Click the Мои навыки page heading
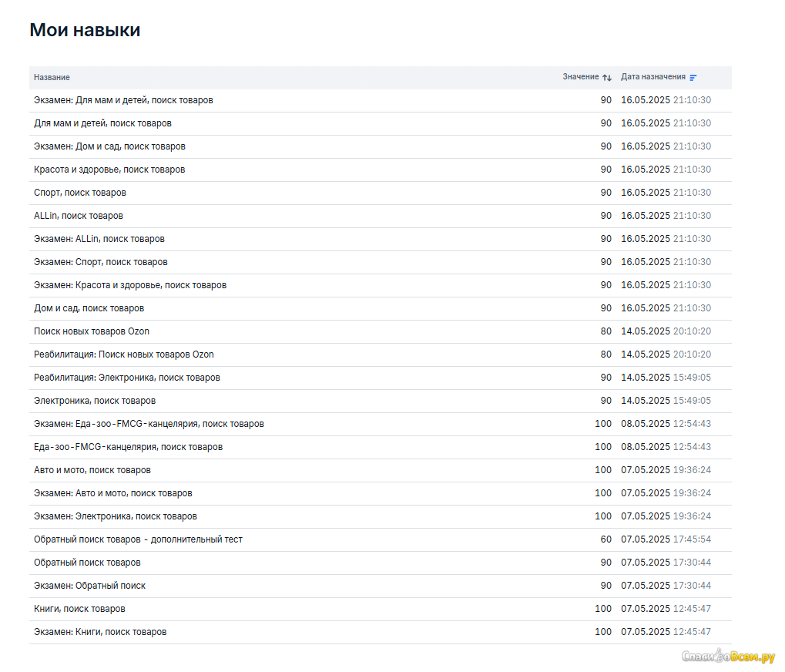The image size is (785, 672). point(85,30)
